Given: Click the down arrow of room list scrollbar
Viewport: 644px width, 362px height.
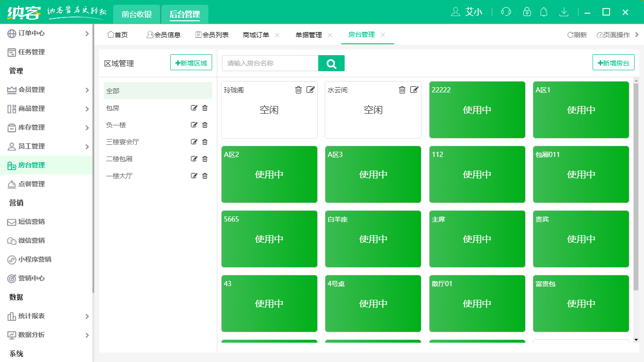Looking at the screenshot, I should [636, 339].
